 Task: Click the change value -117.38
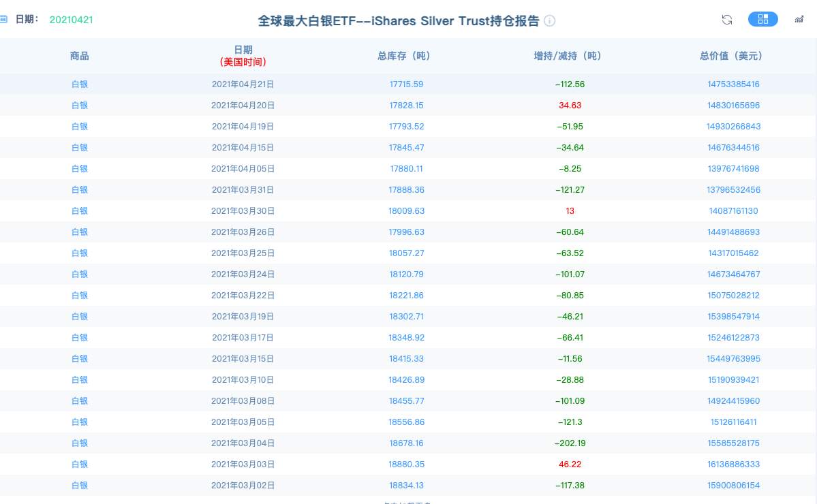[570, 485]
